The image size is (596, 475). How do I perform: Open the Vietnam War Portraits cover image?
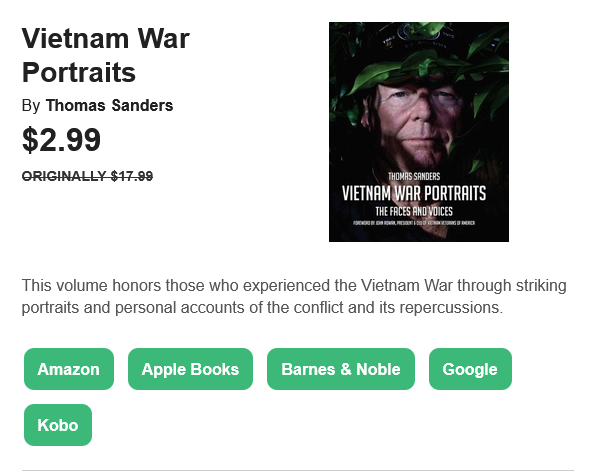click(419, 132)
